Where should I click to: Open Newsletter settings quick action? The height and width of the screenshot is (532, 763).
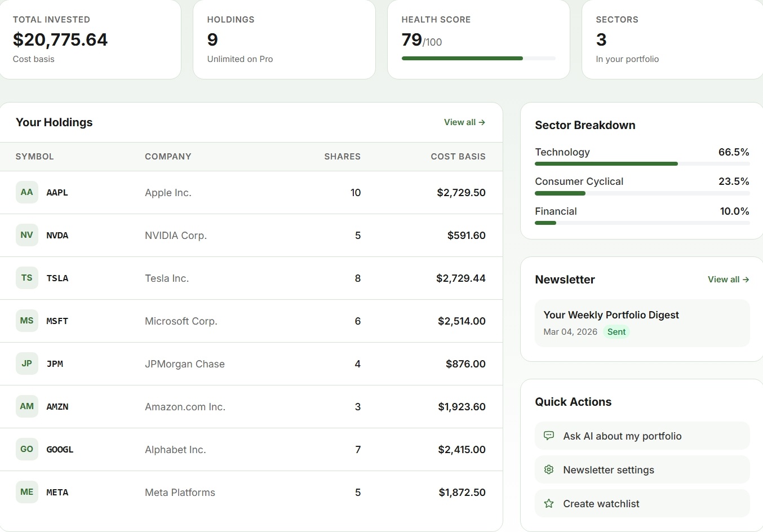click(x=642, y=469)
